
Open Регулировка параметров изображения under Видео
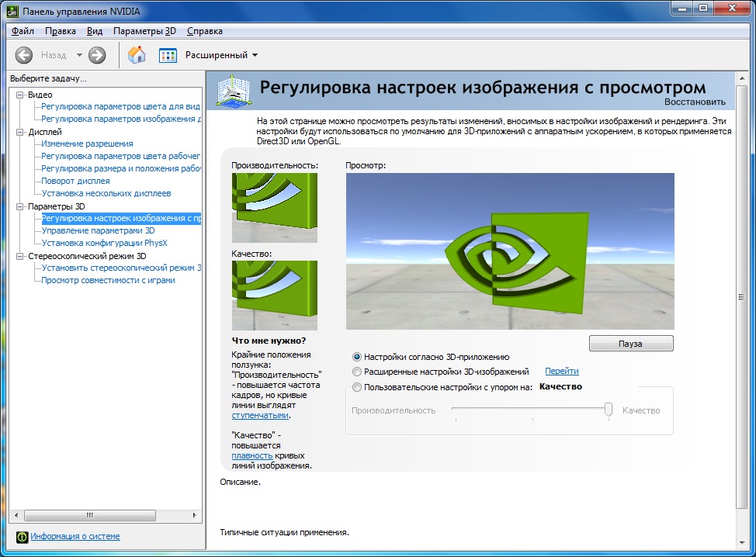tap(121, 119)
